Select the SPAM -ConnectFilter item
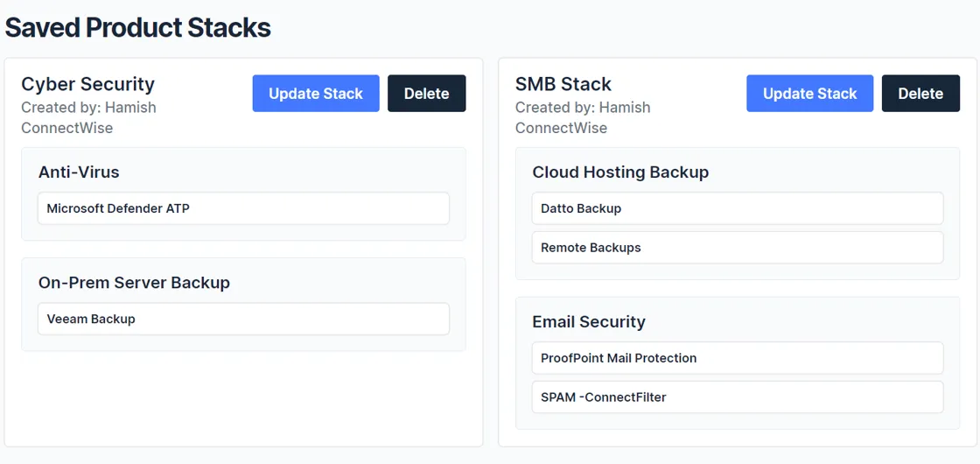Screen dimensions: 980x464 point(738,397)
